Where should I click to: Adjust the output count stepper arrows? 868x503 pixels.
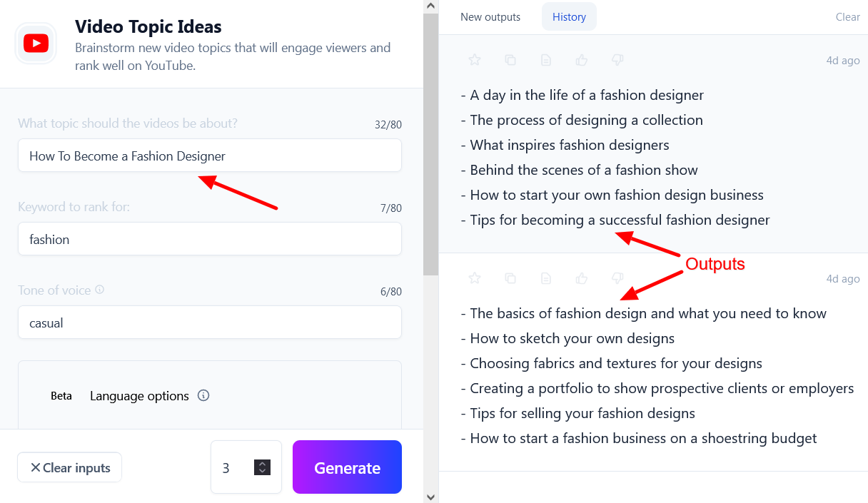point(262,467)
